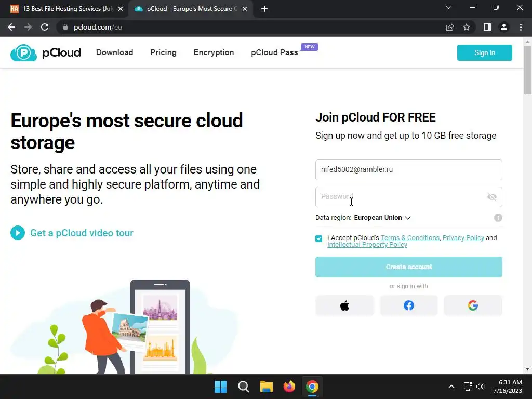Click the pCloud logo
The width and height of the screenshot is (532, 399).
click(46, 52)
